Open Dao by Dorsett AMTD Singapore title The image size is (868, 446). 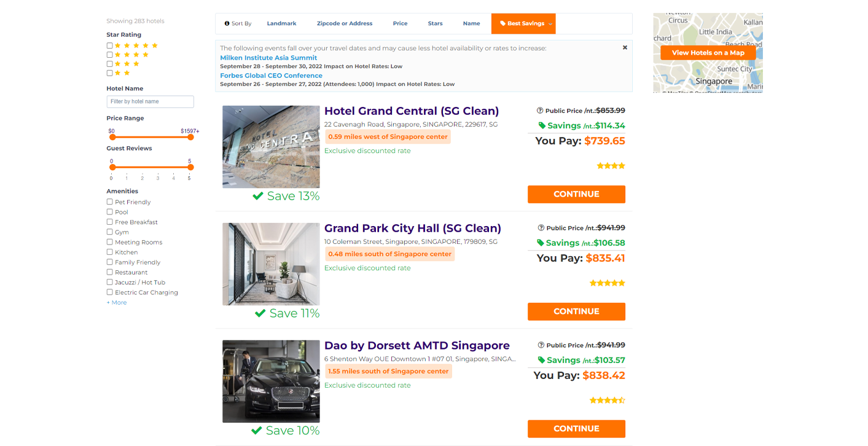417,346
